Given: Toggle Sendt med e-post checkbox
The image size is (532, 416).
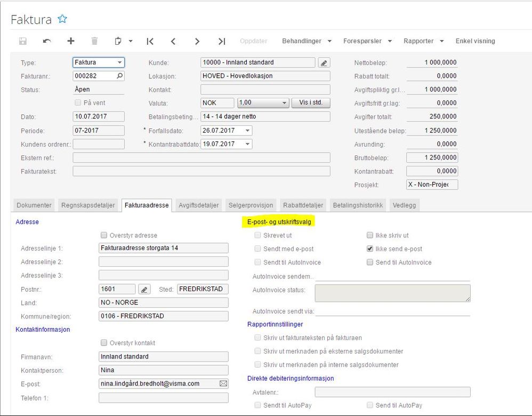Looking at the screenshot, I should point(257,249).
